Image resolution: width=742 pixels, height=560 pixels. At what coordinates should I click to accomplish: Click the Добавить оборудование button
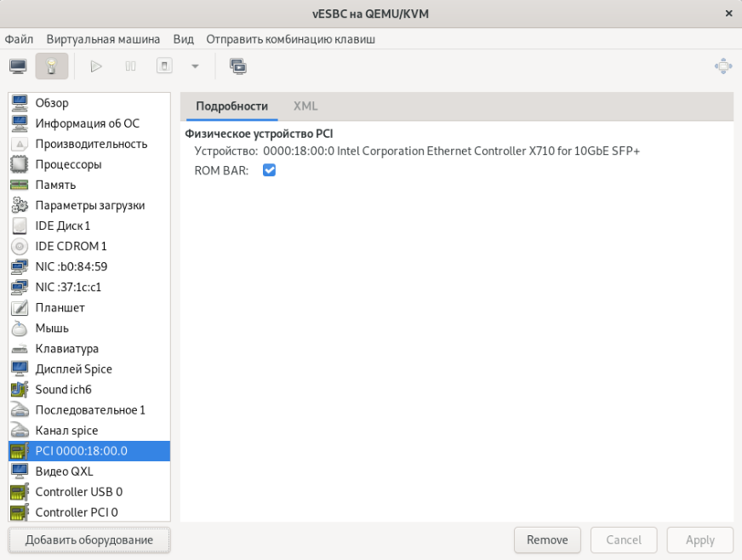(89, 540)
